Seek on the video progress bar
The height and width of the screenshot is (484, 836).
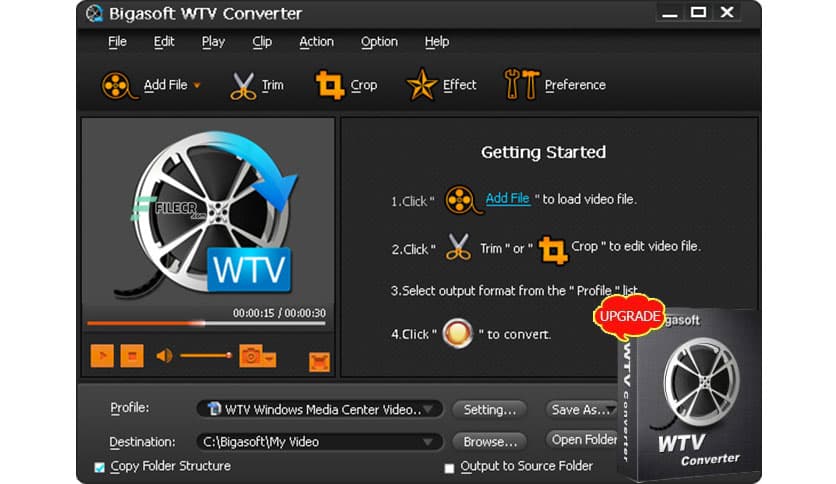click(206, 323)
